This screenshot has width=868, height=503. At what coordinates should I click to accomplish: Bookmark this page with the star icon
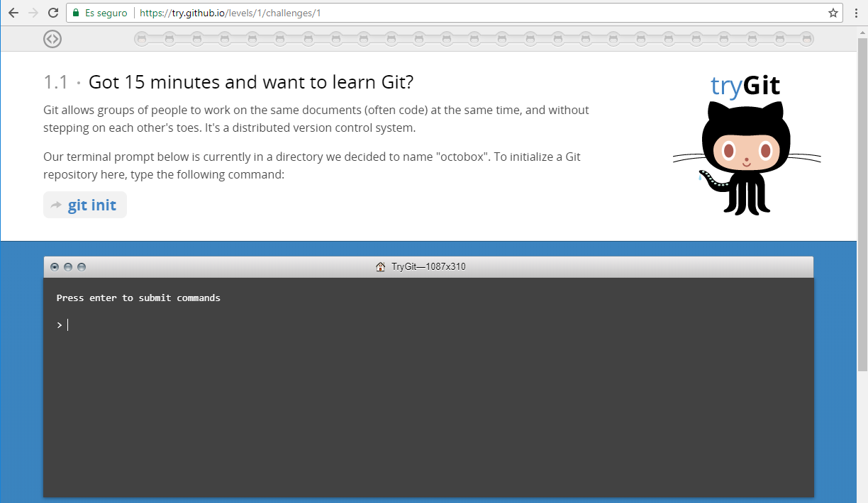click(833, 13)
